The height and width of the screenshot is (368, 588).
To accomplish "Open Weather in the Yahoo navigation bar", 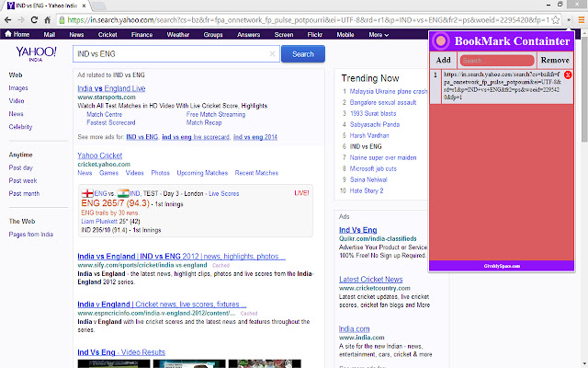I will pyautogui.click(x=178, y=35).
